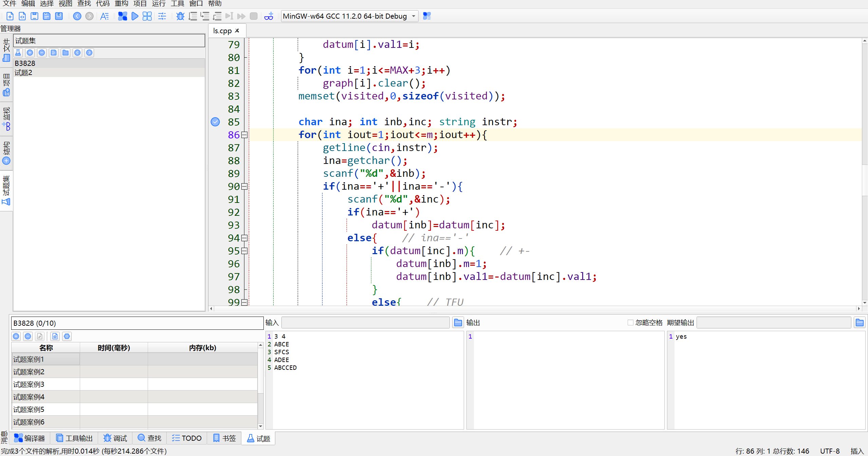Run the program with the play icon

click(135, 16)
